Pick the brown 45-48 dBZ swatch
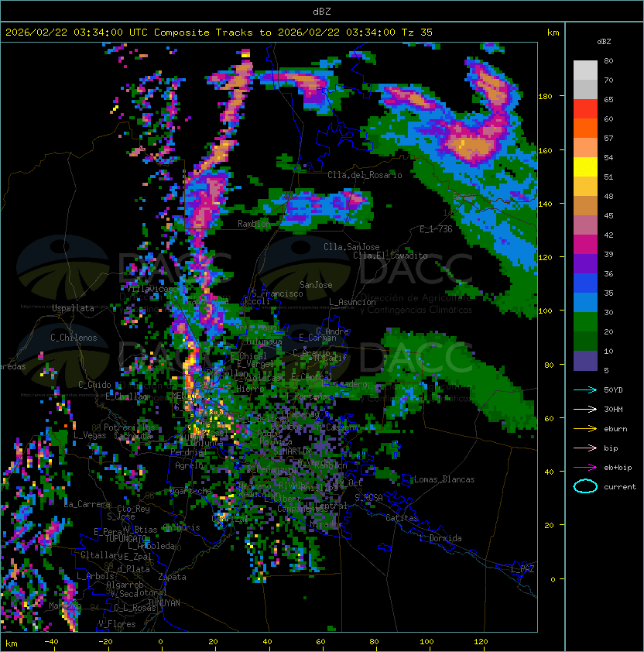 [585, 205]
